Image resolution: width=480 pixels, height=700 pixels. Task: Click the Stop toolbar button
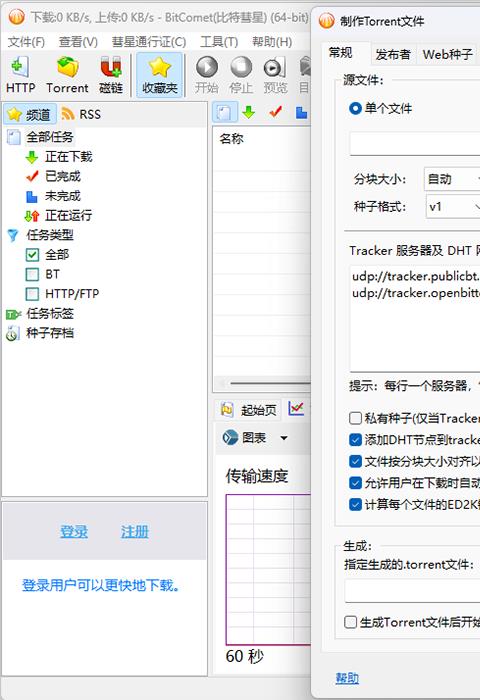tap(241, 75)
